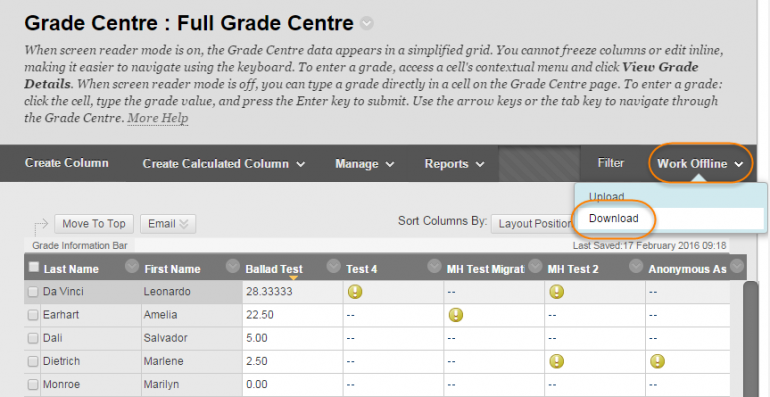Click Dali Ballad Test grade 5.00
Screen dimensions: 770x397
pos(257,338)
